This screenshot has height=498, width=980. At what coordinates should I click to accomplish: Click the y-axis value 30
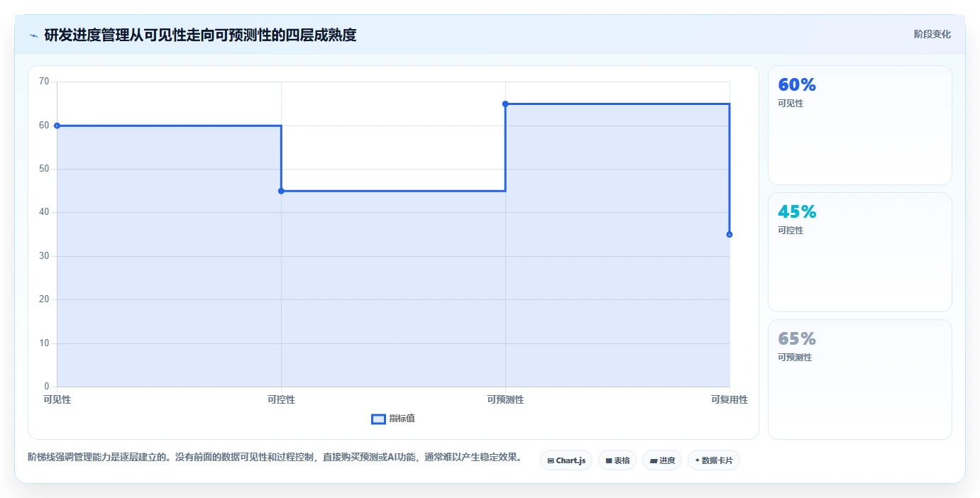(x=44, y=256)
